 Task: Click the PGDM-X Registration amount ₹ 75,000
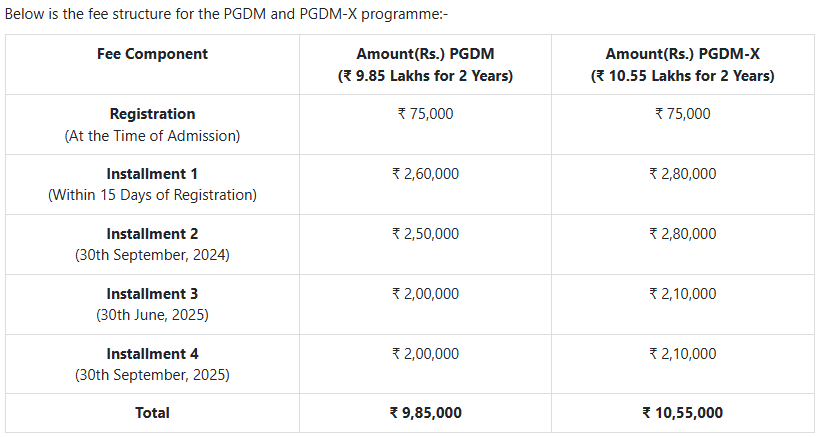point(682,114)
